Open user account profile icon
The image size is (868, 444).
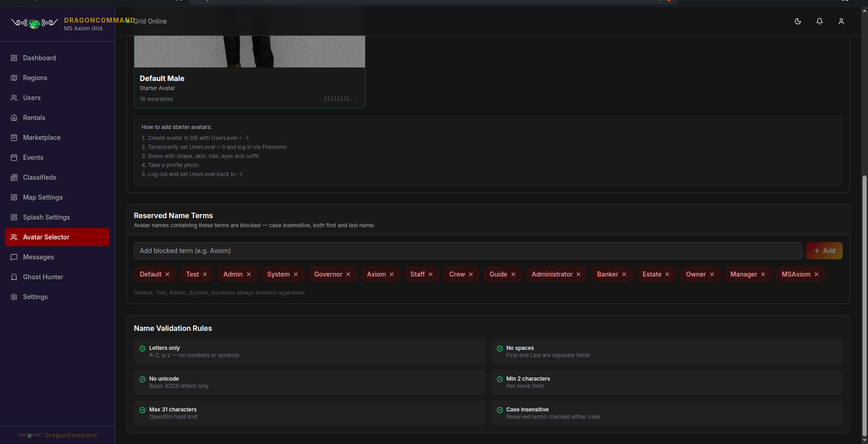(x=841, y=21)
